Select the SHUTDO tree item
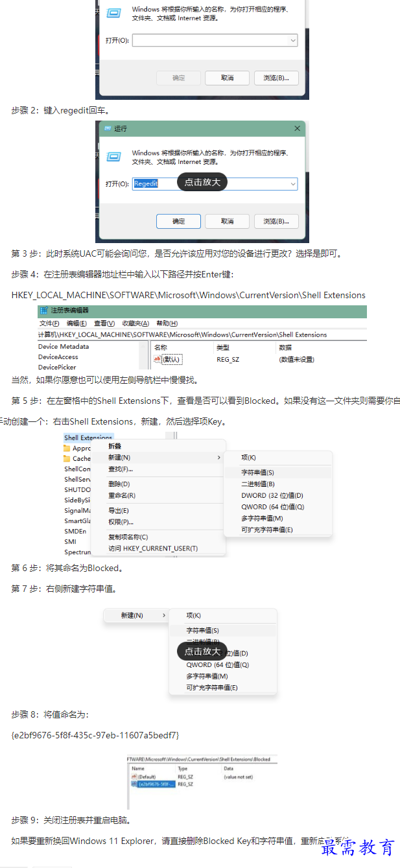Viewport: 400px width, 868px height. pyautogui.click(x=77, y=489)
